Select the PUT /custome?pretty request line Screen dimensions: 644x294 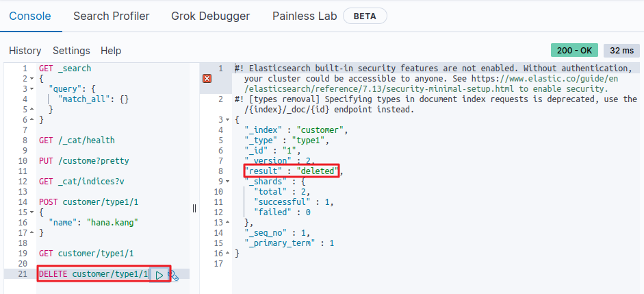pyautogui.click(x=83, y=161)
